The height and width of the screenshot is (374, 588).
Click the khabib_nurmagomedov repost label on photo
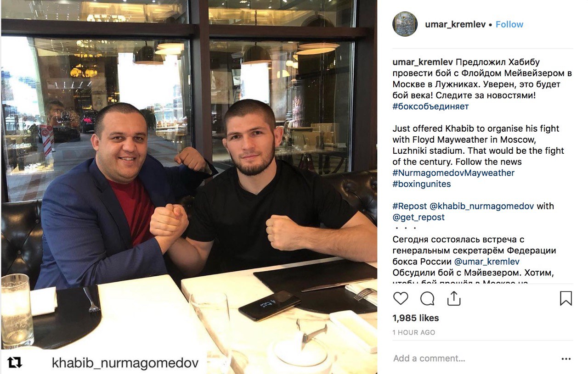click(x=125, y=363)
